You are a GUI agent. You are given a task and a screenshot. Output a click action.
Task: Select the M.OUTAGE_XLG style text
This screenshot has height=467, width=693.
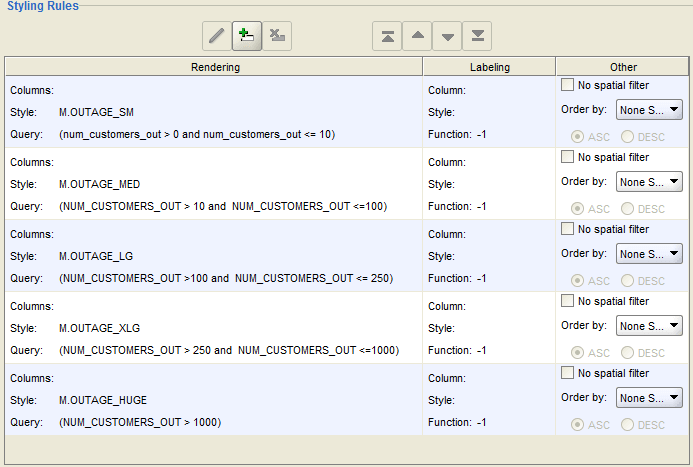pyautogui.click(x=99, y=328)
